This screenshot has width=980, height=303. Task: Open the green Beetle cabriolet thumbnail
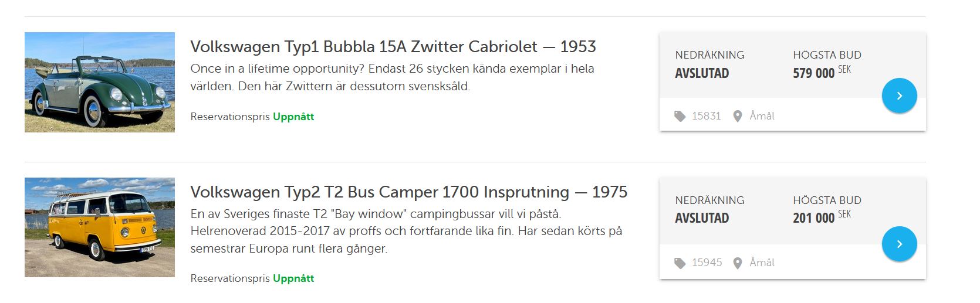(100, 82)
